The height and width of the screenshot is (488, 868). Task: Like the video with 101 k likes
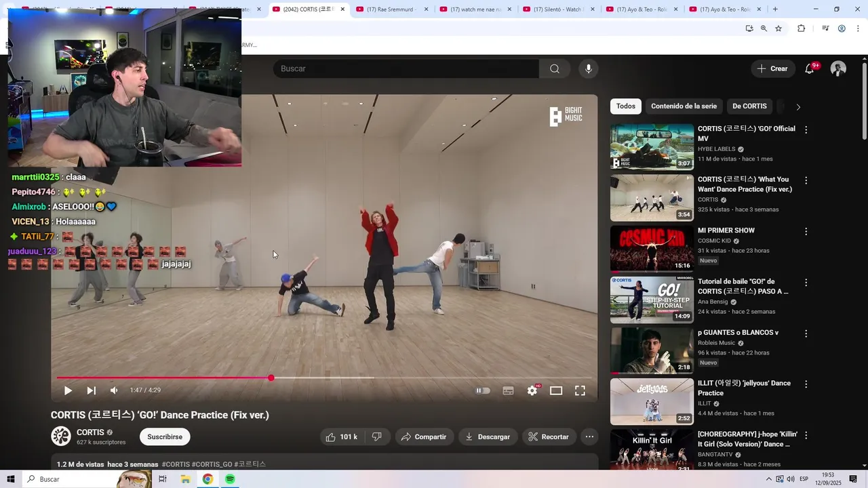coord(341,437)
